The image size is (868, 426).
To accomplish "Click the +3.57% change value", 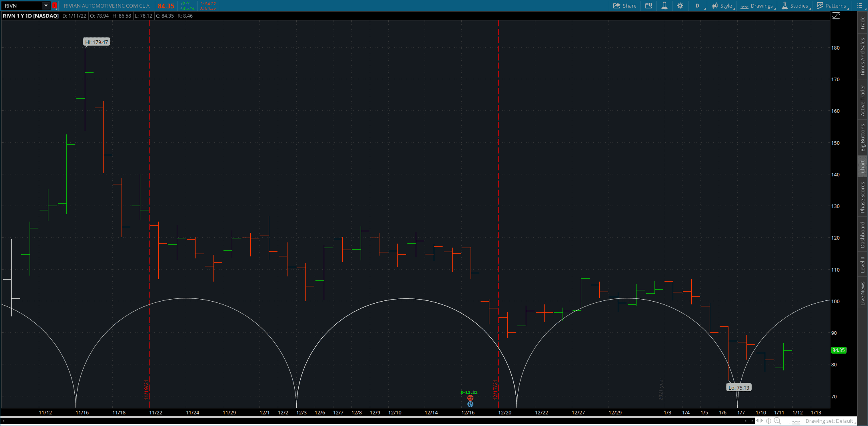I will [x=187, y=8].
